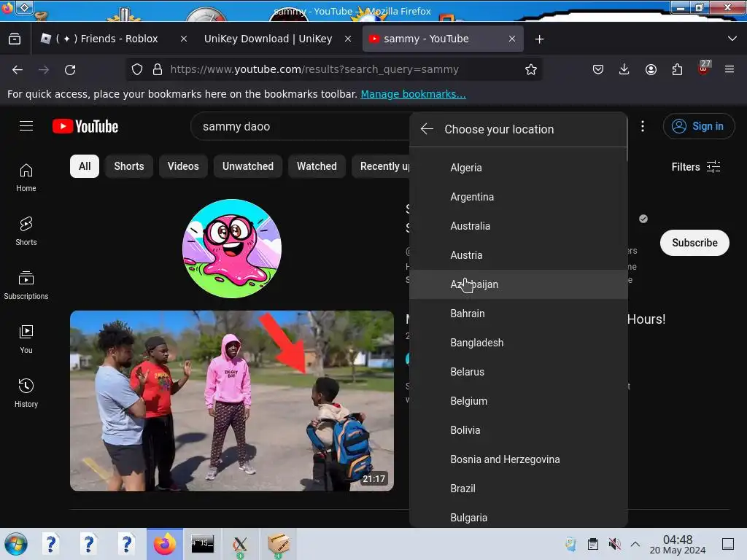Choose Bulgaria as location
Image resolution: width=747 pixels, height=560 pixels.
(519, 516)
